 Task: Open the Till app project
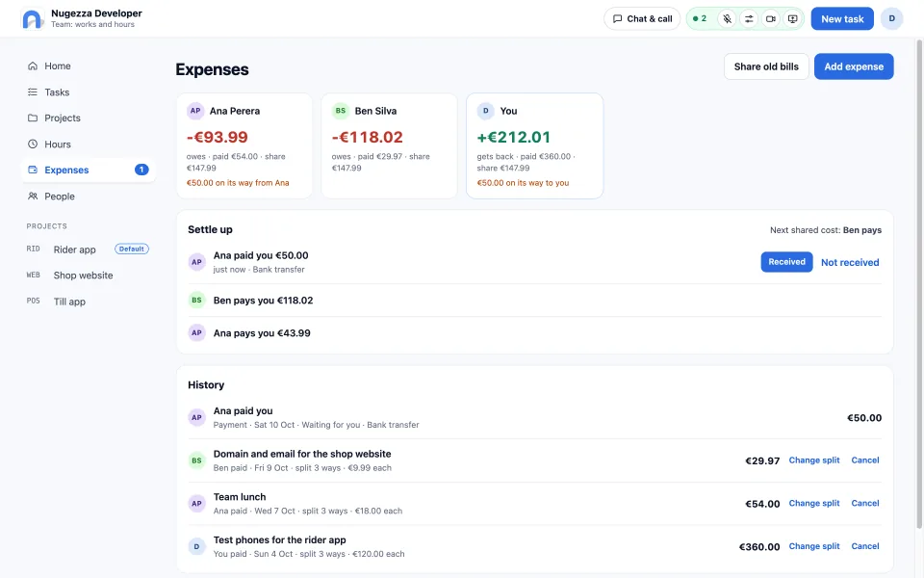pos(88,302)
